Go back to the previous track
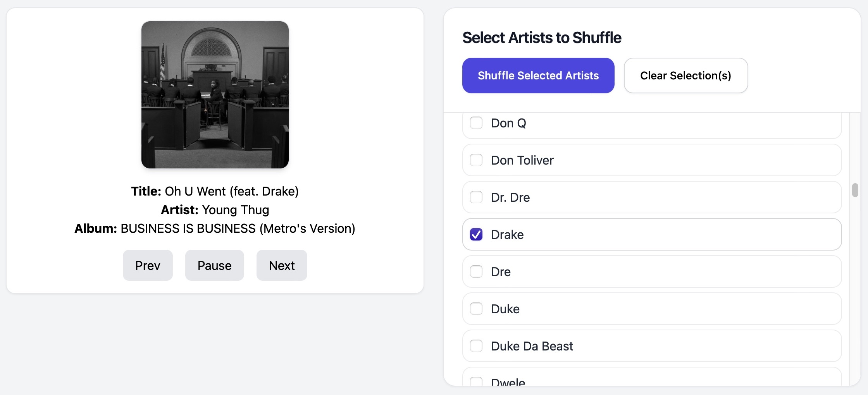Image resolution: width=868 pixels, height=395 pixels. [147, 265]
